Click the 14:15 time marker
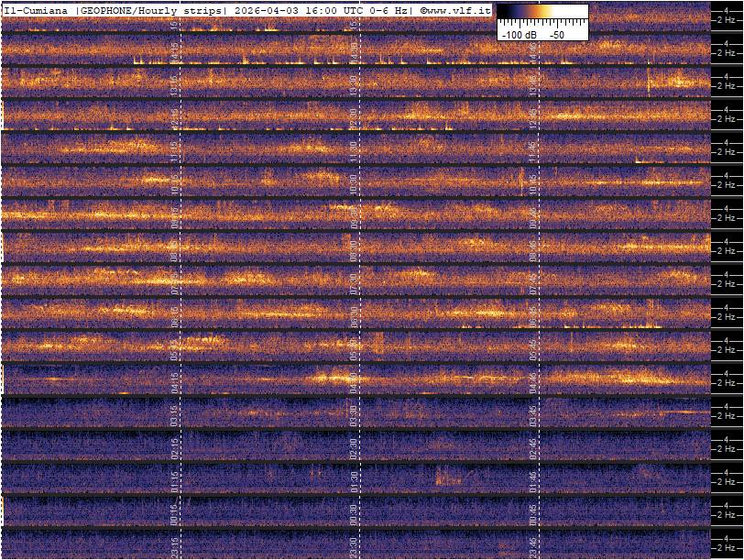The width and height of the screenshot is (744, 560). tap(175, 50)
